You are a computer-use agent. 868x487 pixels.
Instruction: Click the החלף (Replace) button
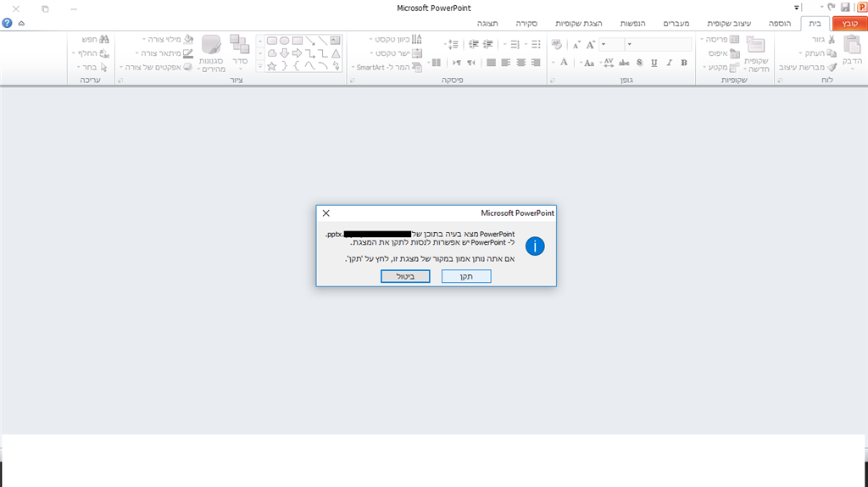tap(92, 53)
